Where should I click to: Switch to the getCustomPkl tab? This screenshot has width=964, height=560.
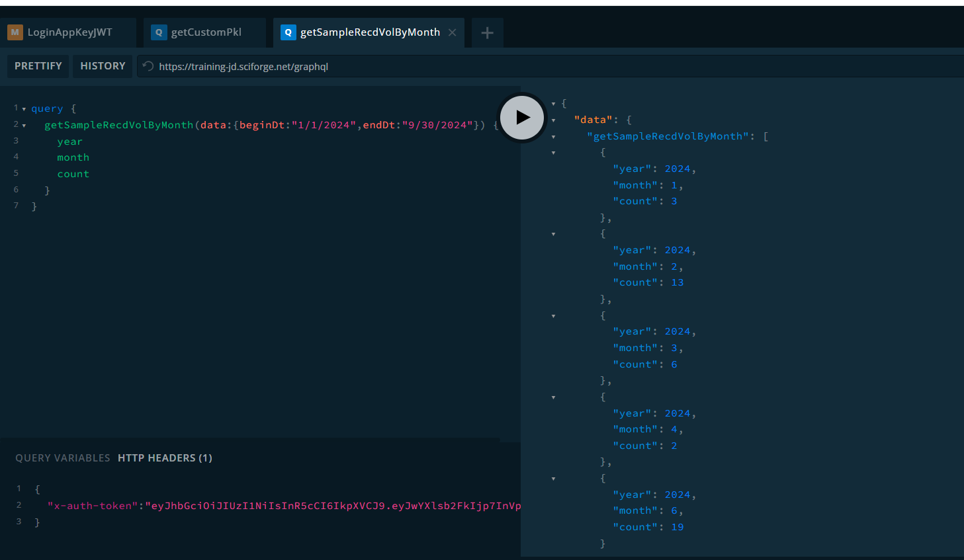click(x=206, y=32)
